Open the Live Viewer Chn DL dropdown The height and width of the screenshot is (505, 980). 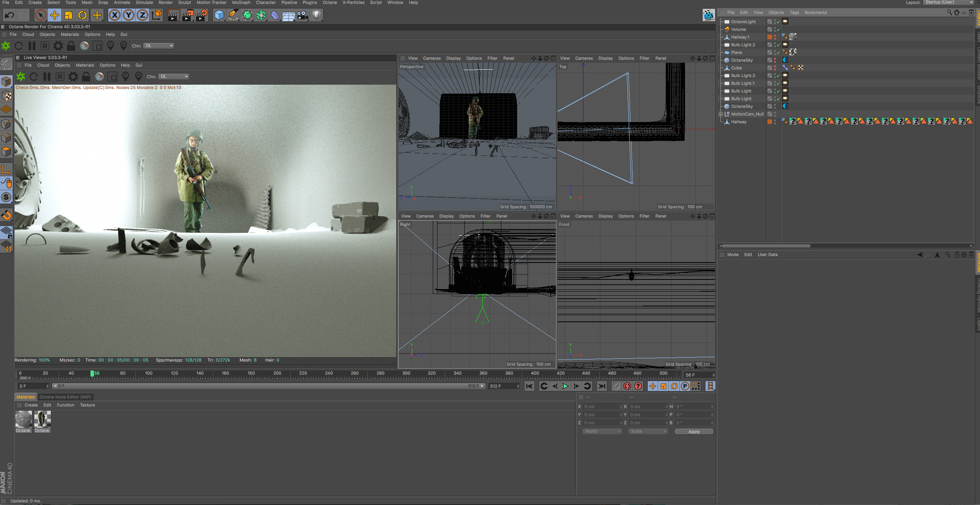click(x=174, y=77)
